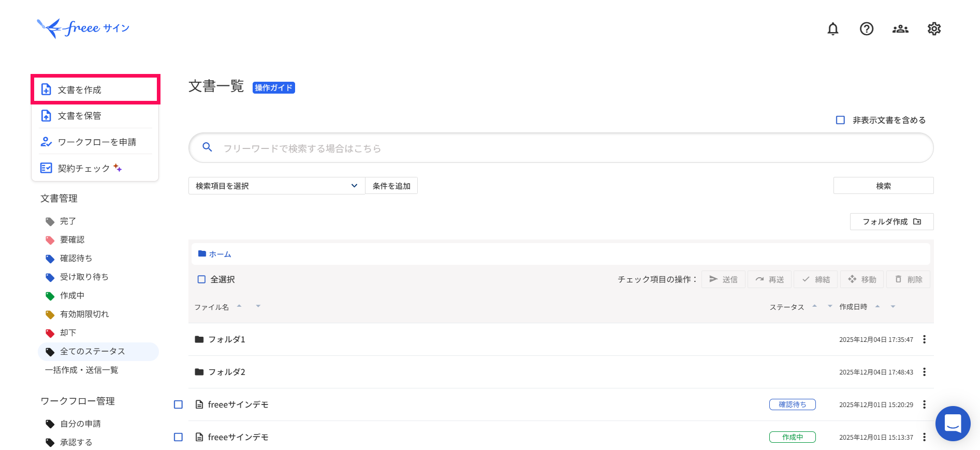Click the 検索 button
980x450 pixels.
point(883,186)
